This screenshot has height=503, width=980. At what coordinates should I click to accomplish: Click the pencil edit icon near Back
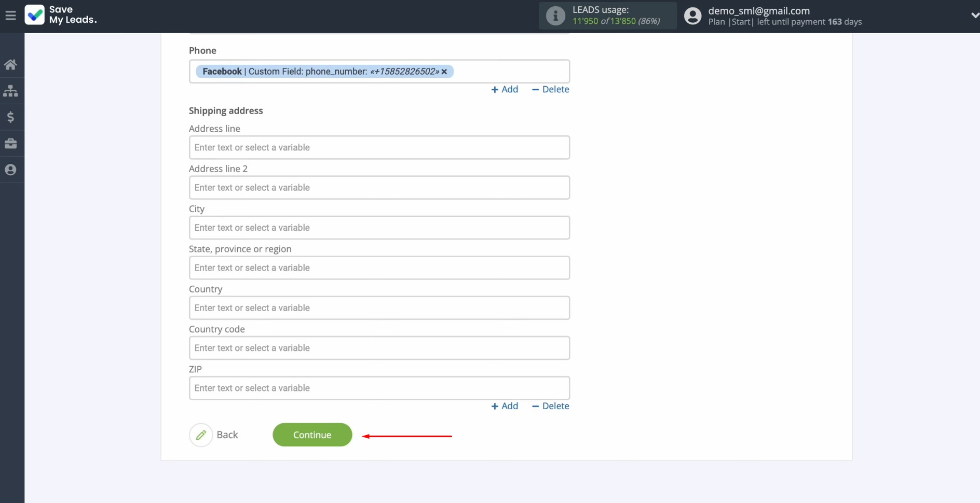pyautogui.click(x=201, y=435)
